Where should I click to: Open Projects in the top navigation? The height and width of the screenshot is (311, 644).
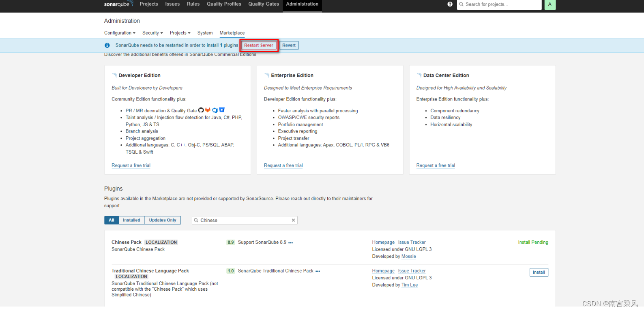[149, 4]
